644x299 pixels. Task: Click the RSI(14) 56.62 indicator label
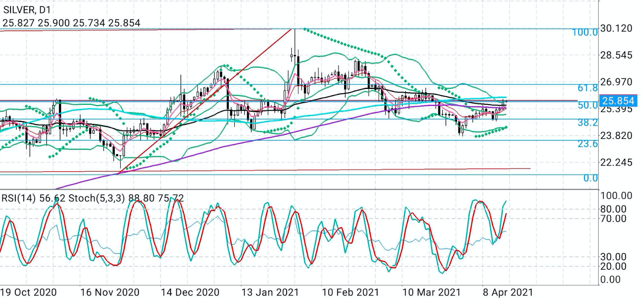(34, 198)
